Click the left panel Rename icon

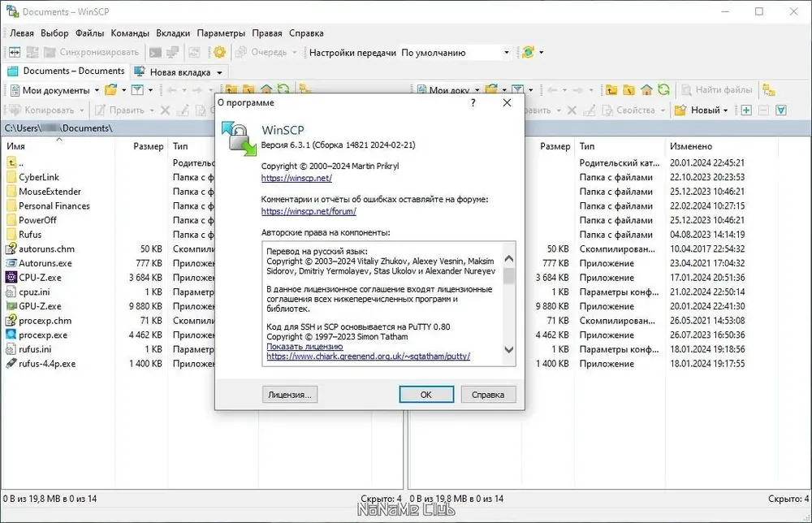click(182, 110)
